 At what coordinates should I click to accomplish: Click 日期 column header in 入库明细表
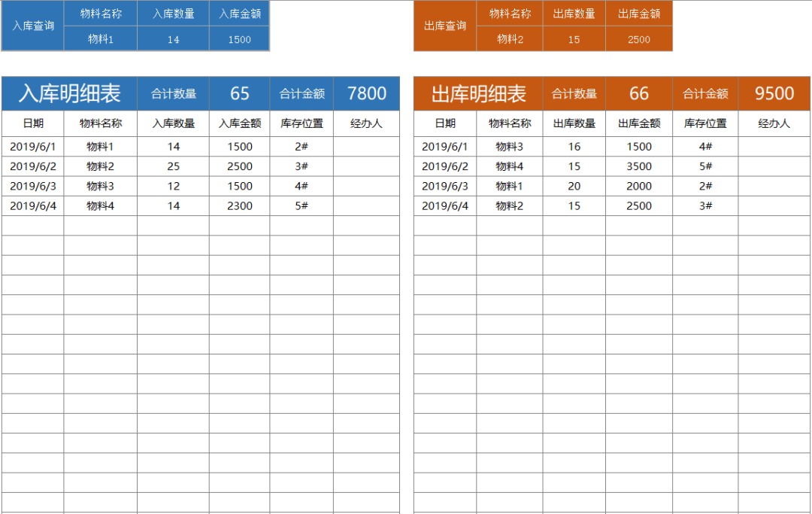coord(32,123)
